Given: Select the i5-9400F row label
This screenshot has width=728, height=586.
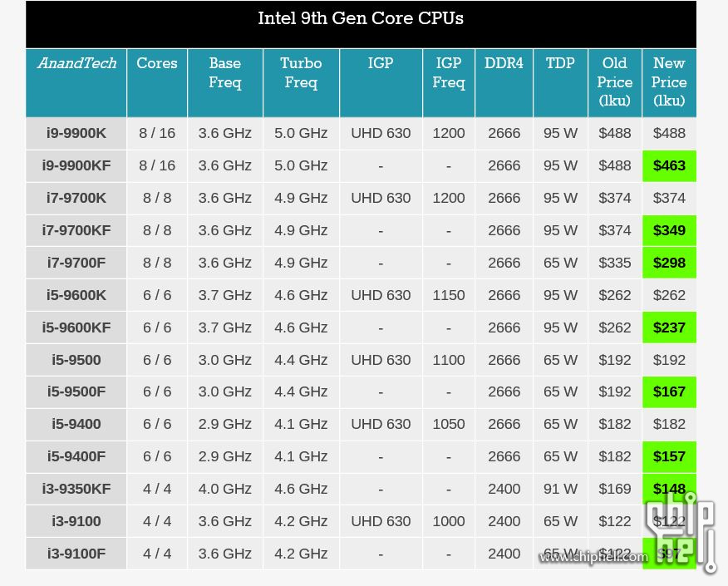Looking at the screenshot, I should (76, 456).
